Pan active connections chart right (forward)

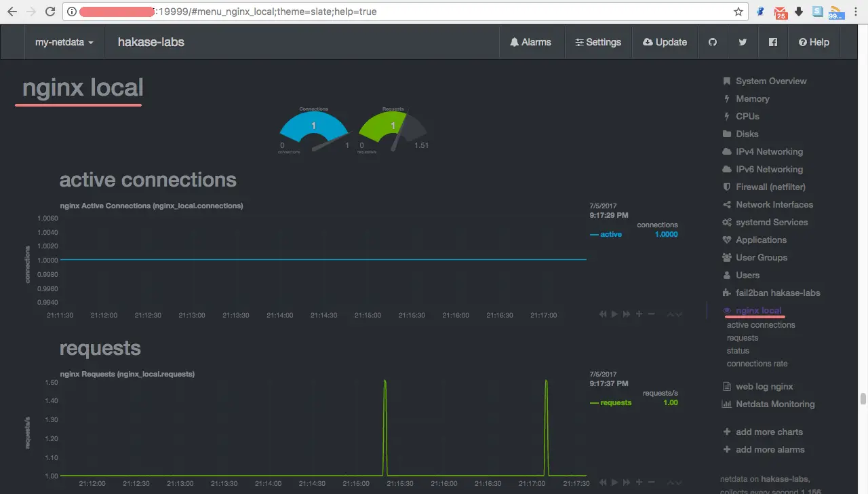point(627,314)
